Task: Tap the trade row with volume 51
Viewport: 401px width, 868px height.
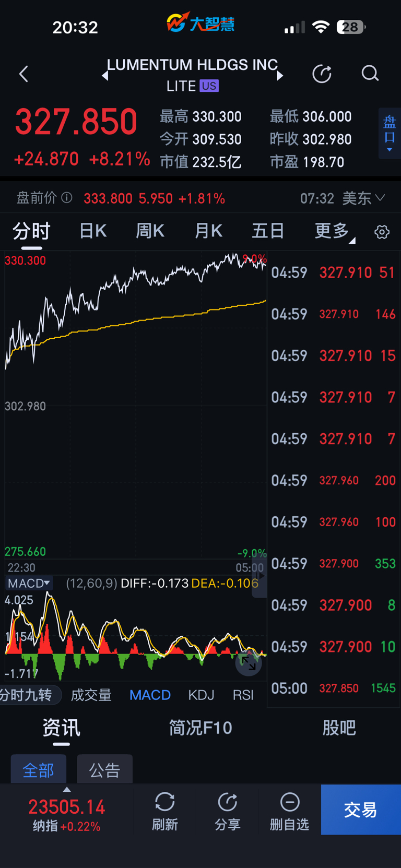Action: [x=333, y=272]
